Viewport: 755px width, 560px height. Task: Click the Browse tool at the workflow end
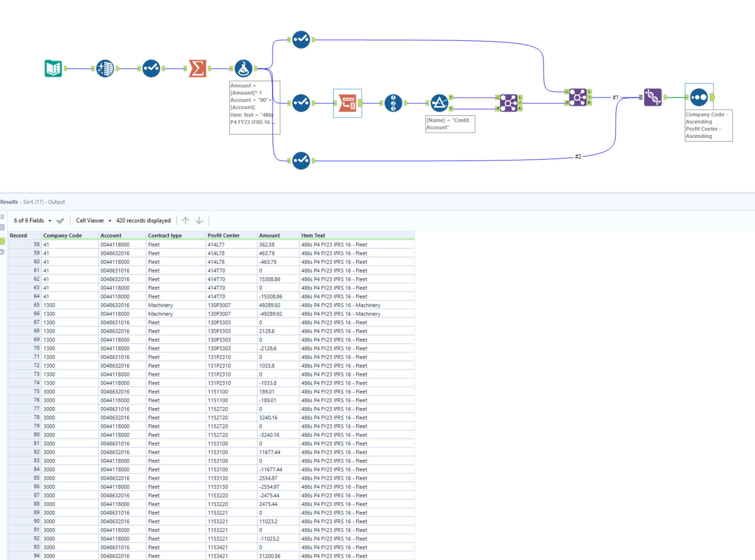click(699, 98)
